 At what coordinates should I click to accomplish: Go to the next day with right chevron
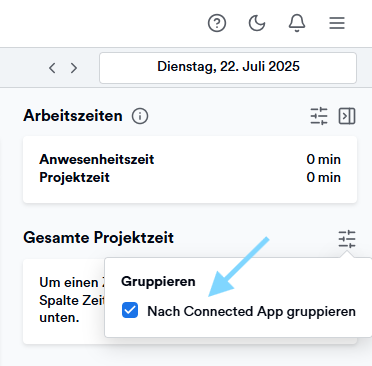click(74, 68)
